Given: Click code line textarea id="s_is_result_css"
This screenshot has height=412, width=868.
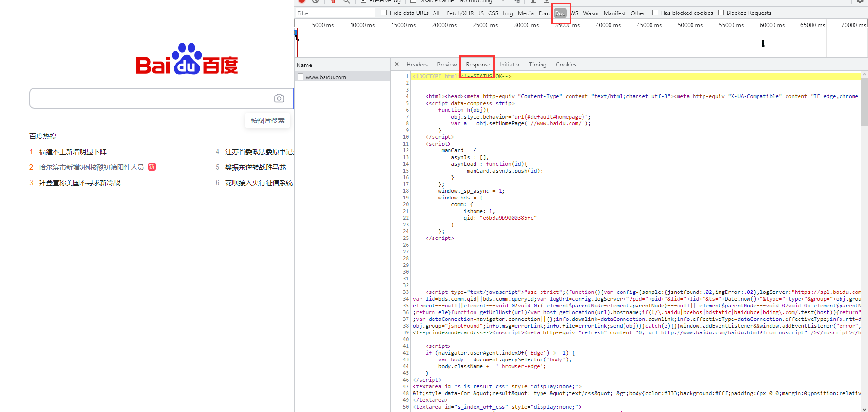Looking at the screenshot, I should [x=497, y=386].
